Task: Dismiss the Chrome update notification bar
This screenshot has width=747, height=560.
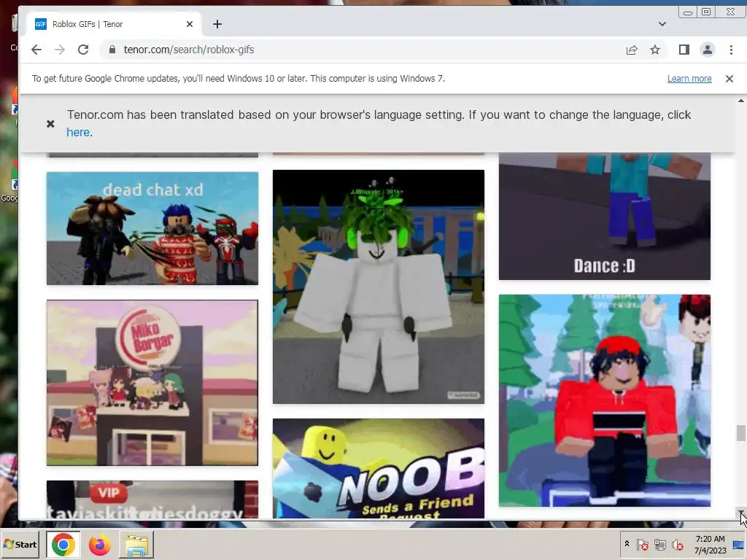Action: coord(729,79)
